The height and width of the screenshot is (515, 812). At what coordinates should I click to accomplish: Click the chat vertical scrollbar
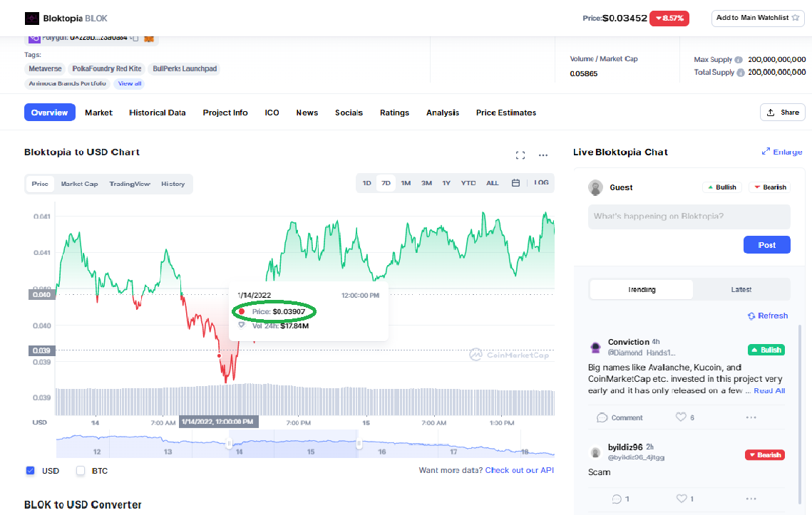pyautogui.click(x=800, y=414)
